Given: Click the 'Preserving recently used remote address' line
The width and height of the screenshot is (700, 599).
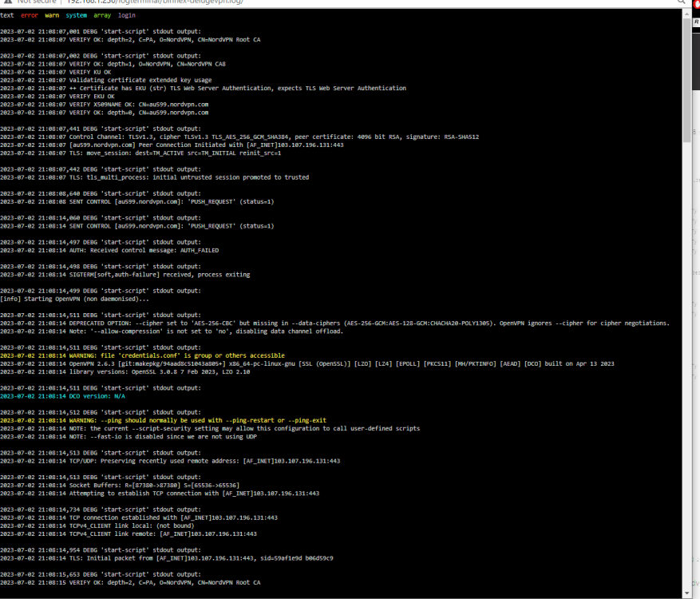Looking at the screenshot, I should point(170,461).
